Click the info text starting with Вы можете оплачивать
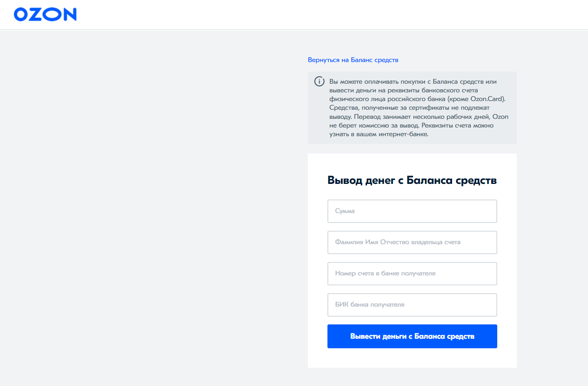The height and width of the screenshot is (386, 588). pos(419,108)
